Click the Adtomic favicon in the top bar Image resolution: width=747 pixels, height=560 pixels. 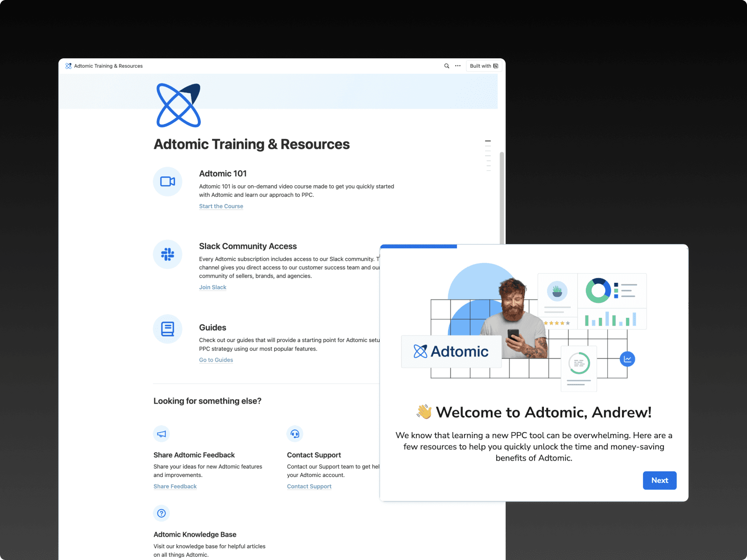click(x=69, y=66)
